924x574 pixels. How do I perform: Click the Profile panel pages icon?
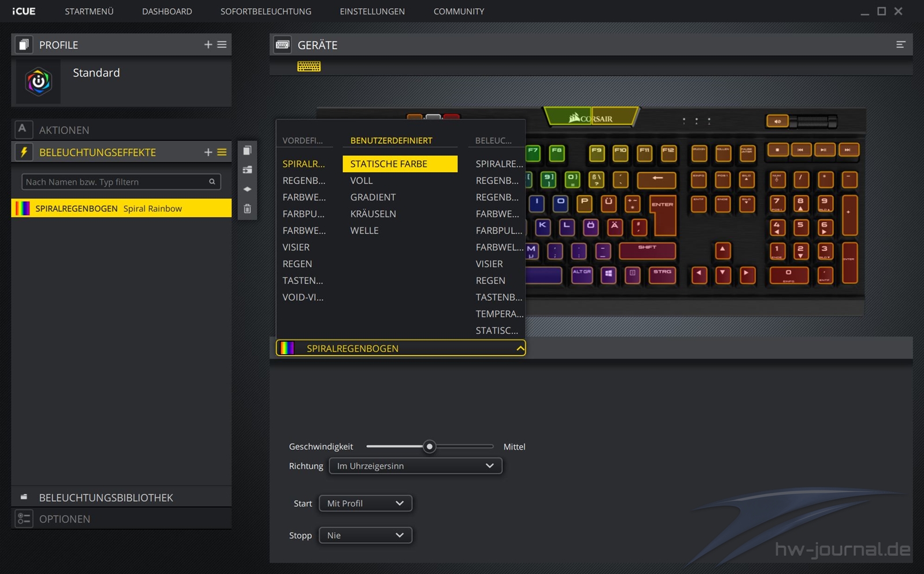coord(24,44)
